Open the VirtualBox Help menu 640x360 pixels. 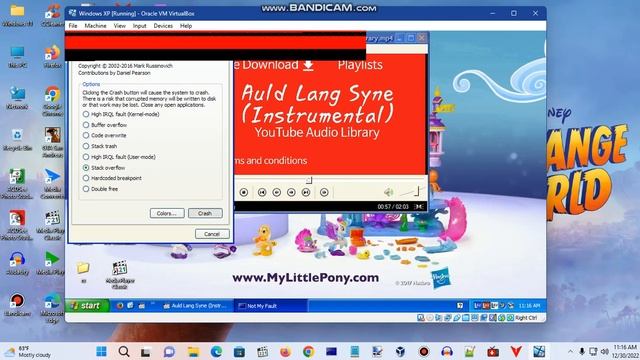click(186, 26)
